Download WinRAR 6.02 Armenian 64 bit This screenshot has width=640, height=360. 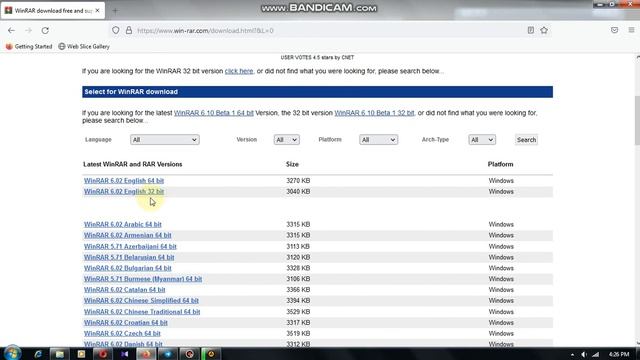[128, 235]
